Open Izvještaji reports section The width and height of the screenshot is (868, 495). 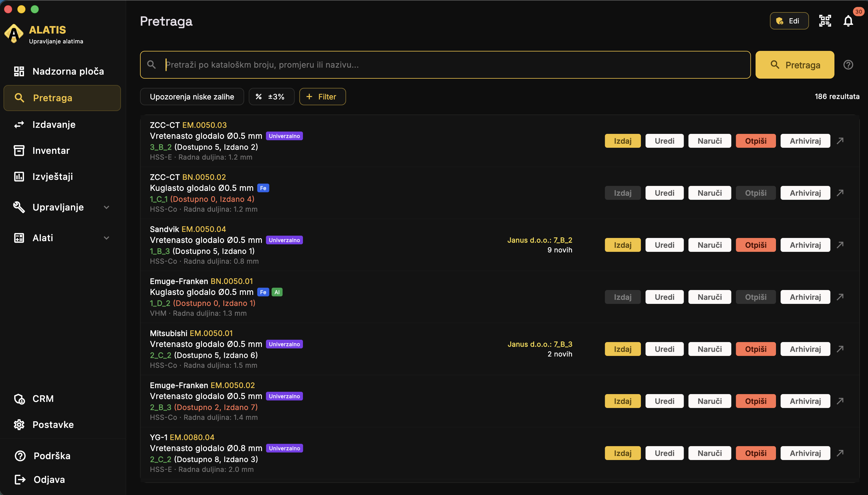(62, 176)
